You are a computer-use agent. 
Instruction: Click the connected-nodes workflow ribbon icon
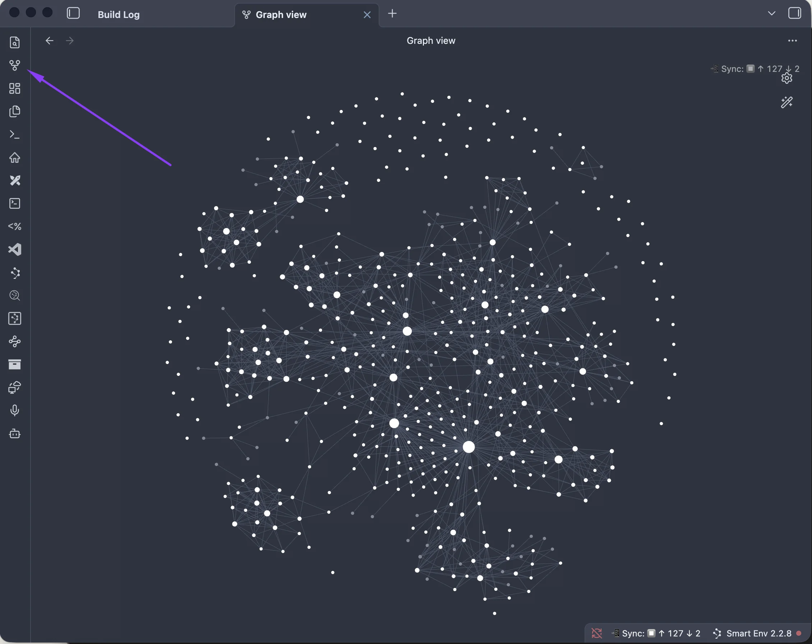tap(15, 341)
